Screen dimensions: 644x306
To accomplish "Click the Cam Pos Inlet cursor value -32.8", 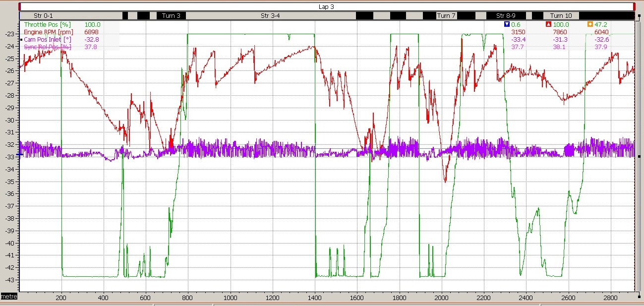I will coord(91,40).
